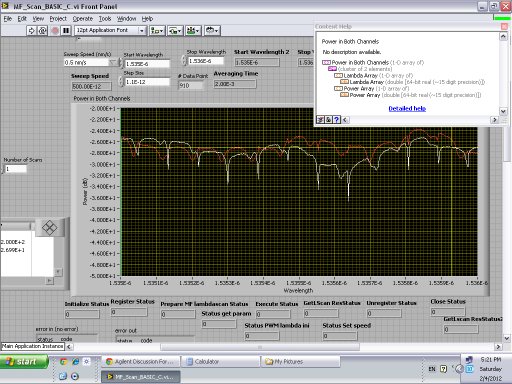Run the VI with the arrow button
The width and height of the screenshot is (512, 384).
tap(32, 31)
